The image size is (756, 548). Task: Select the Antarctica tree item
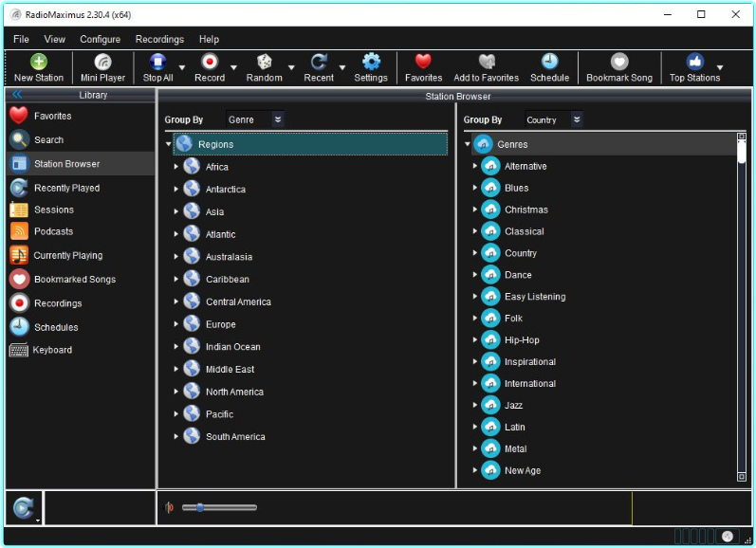(225, 189)
